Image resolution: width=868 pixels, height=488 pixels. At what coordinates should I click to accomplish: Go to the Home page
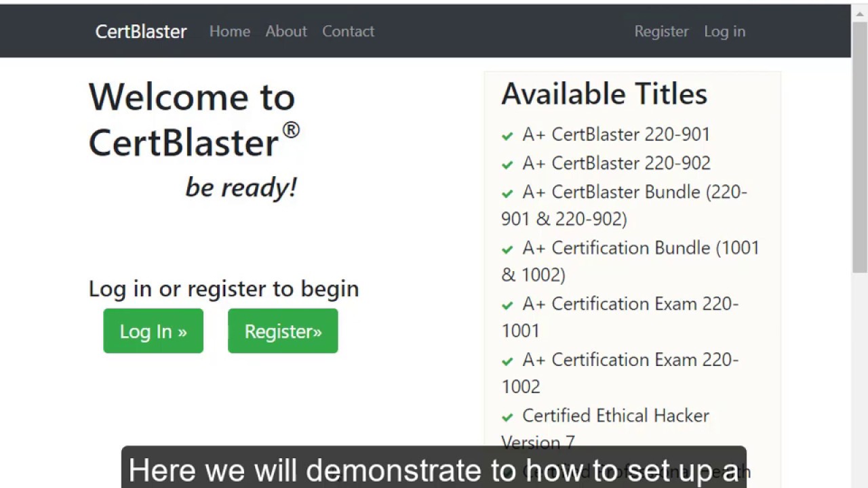[x=230, y=31]
